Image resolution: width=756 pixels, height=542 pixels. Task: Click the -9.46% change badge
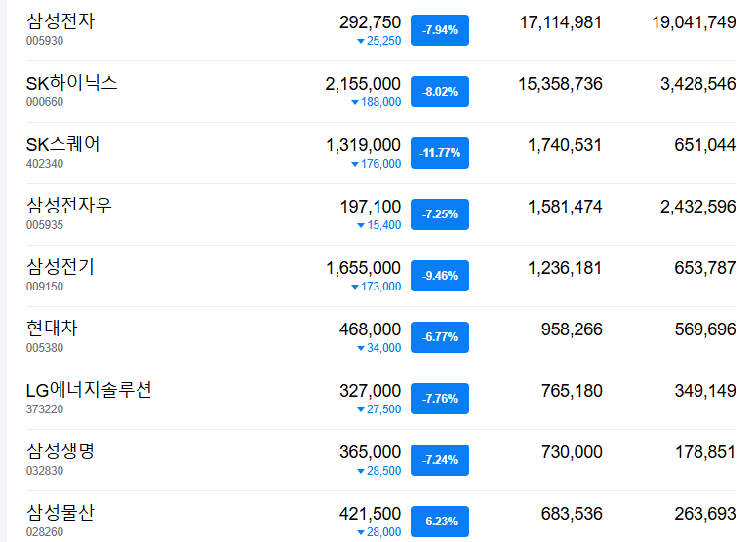[x=440, y=276]
